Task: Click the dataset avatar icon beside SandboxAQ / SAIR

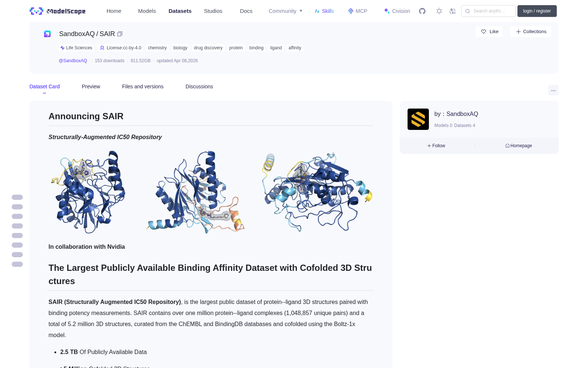Action: [47, 34]
